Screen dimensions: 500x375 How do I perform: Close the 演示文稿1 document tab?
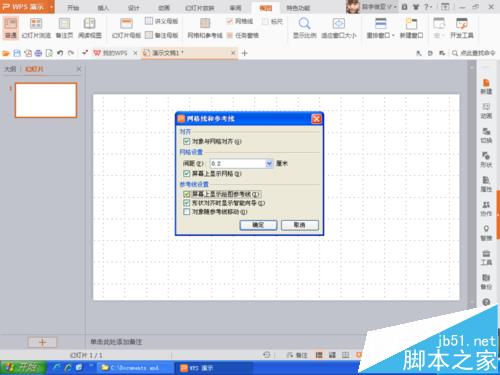coord(233,53)
